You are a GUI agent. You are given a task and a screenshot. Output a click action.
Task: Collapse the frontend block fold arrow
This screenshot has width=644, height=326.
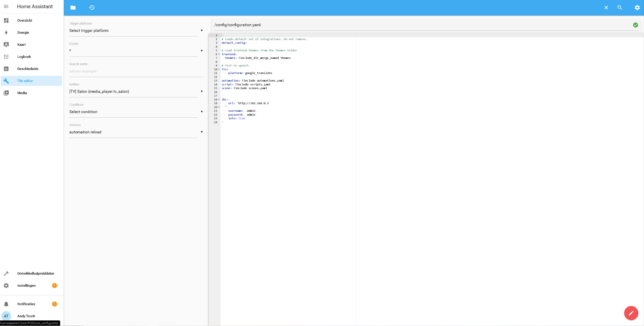219,54
